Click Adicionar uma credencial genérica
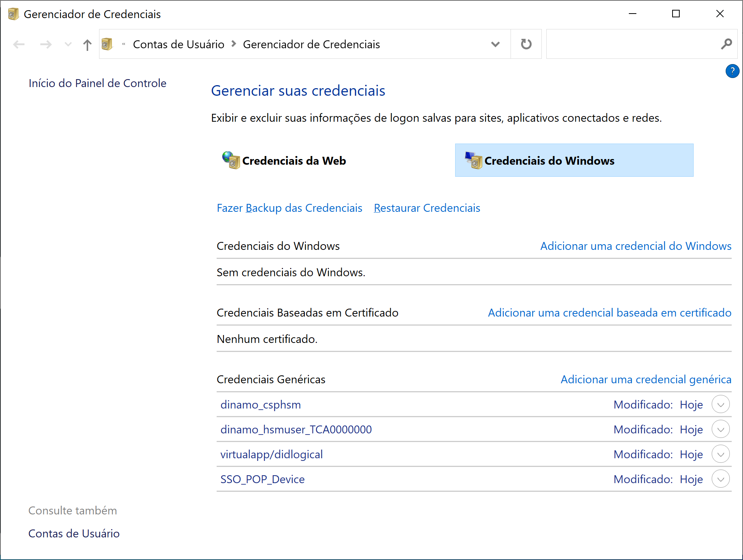The width and height of the screenshot is (743, 560). (646, 379)
